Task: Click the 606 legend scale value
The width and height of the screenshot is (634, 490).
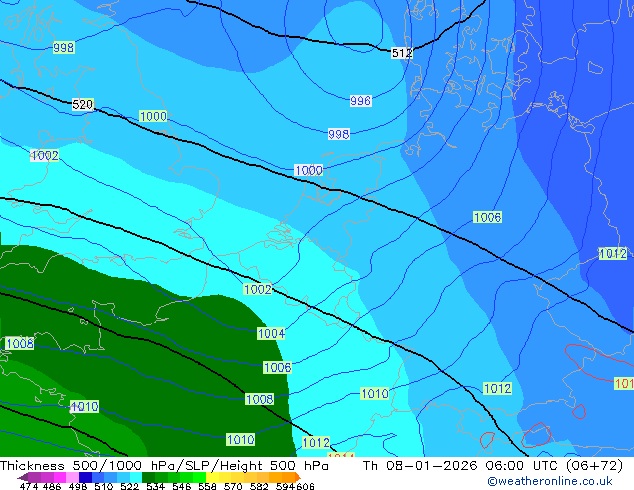Action: click(305, 486)
